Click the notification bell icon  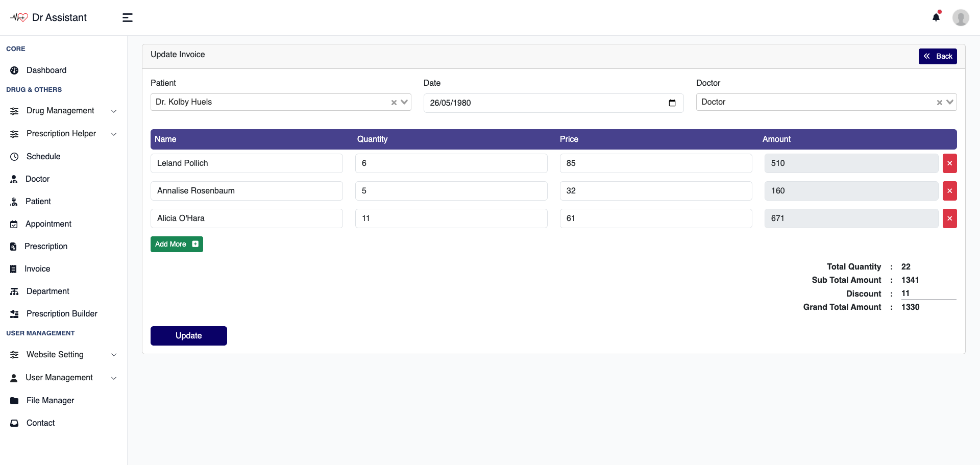click(x=936, y=17)
